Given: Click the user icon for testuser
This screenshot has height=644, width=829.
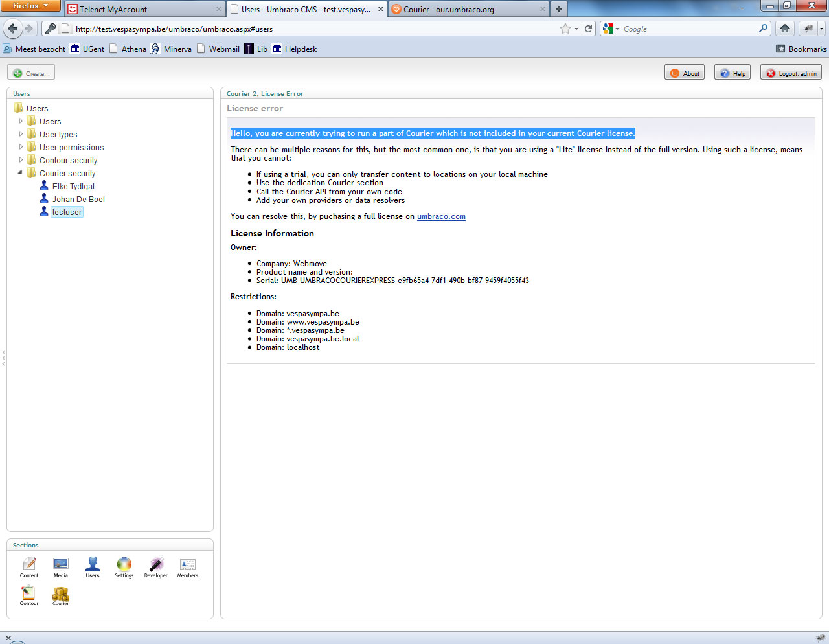Looking at the screenshot, I should coord(44,212).
